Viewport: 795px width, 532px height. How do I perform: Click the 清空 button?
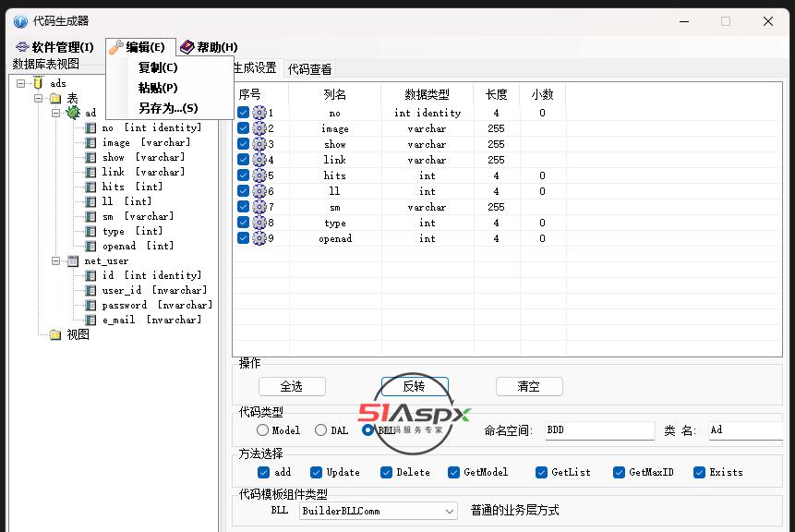pos(529,386)
